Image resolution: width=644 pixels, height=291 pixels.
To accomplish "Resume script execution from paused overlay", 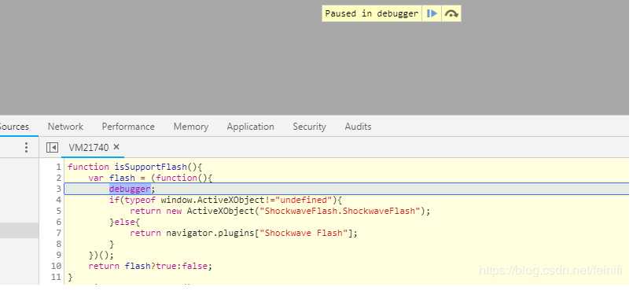I will click(432, 13).
